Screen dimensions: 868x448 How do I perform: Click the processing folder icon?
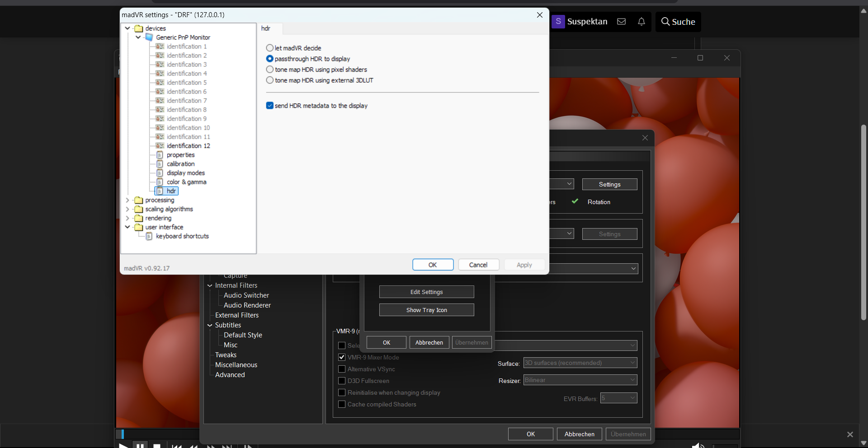pyautogui.click(x=139, y=200)
